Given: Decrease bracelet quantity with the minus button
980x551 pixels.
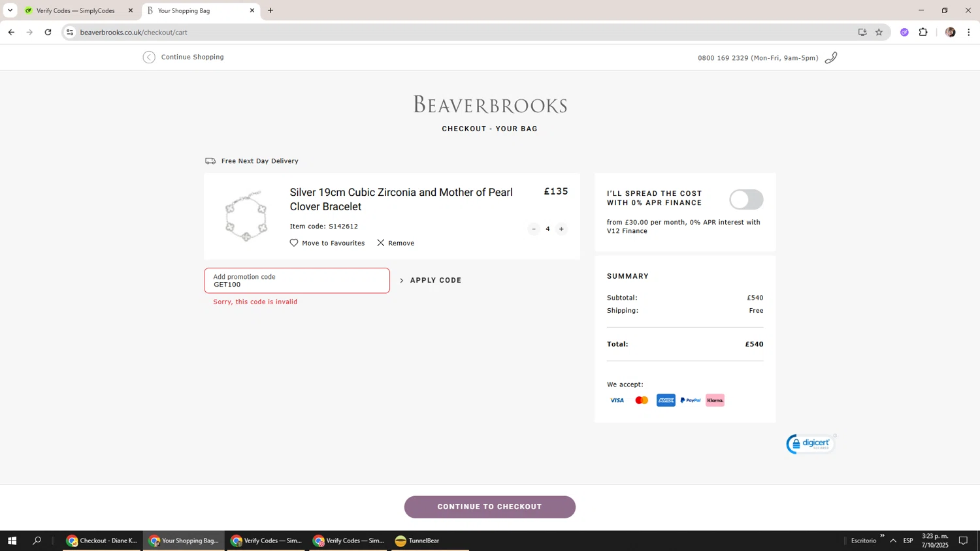Looking at the screenshot, I should tap(534, 229).
